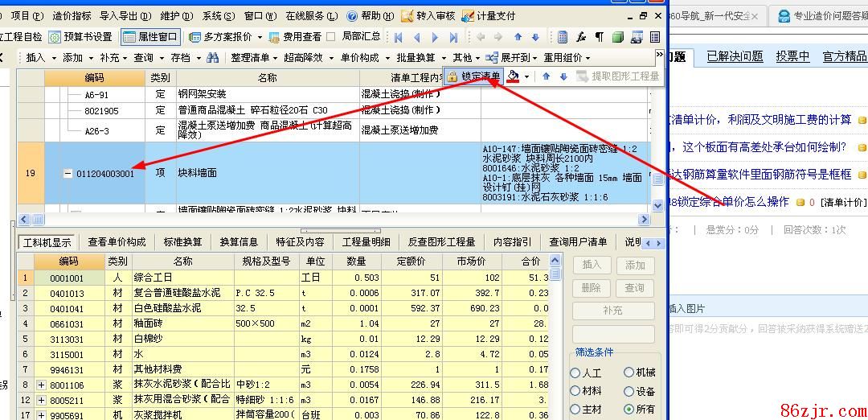This screenshot has width=868, height=420.
Task: Click the 属性窗口 button
Action: click(x=150, y=36)
